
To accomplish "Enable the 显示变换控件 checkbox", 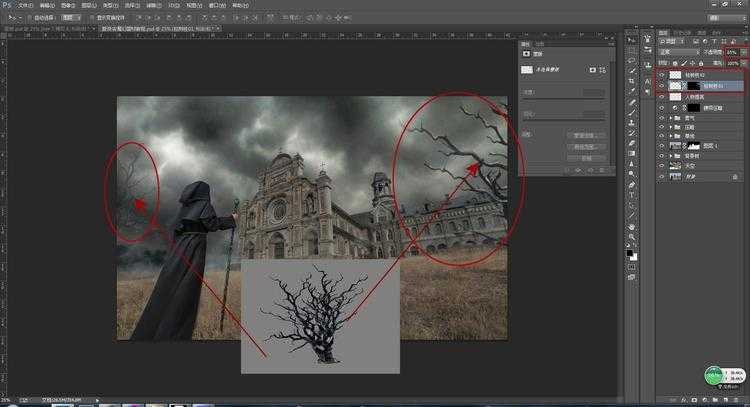I will 92,17.
